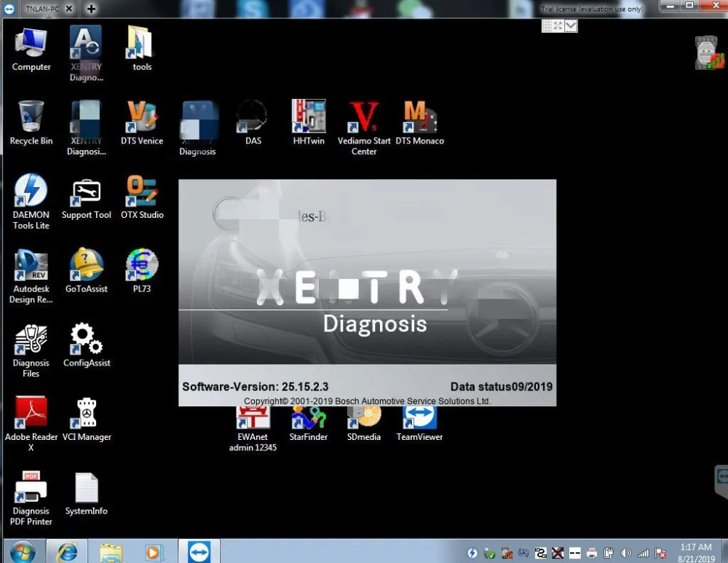Click the printer icon in system tray
Viewport: 728px width, 563px height.
[x=591, y=553]
